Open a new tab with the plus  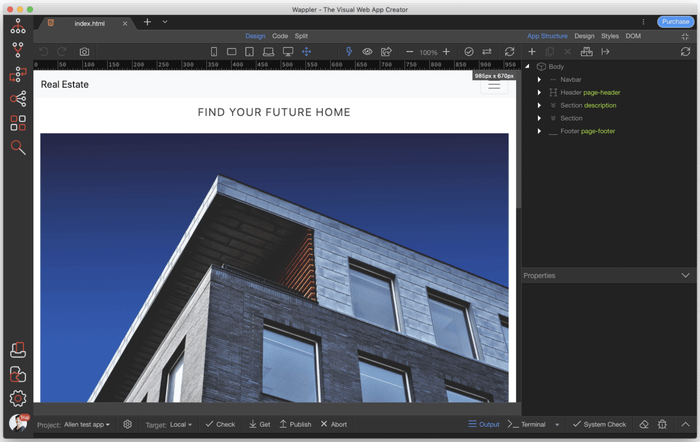tap(147, 22)
